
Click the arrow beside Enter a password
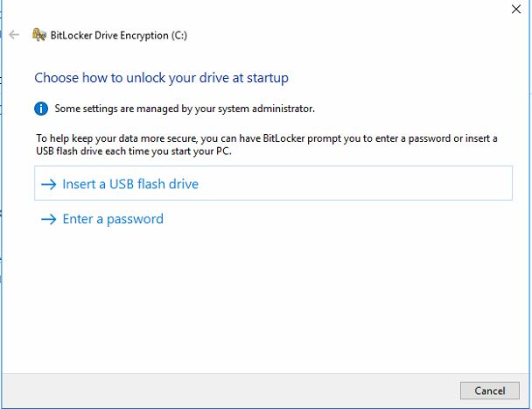point(49,219)
